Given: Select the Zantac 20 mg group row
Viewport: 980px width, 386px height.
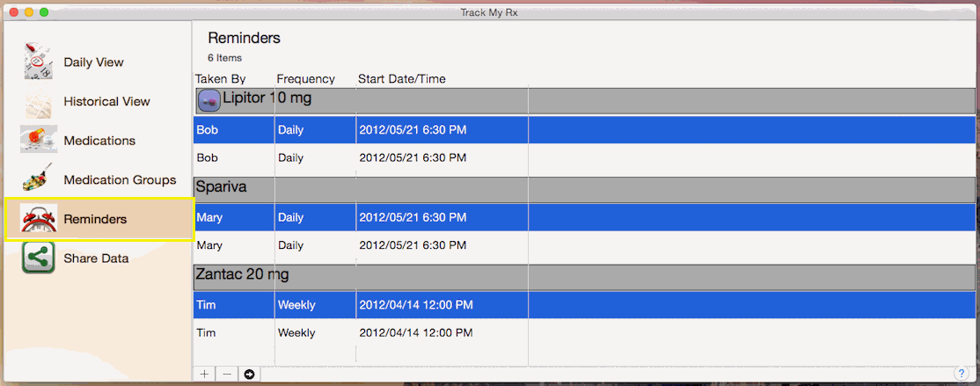Looking at the screenshot, I should click(584, 277).
